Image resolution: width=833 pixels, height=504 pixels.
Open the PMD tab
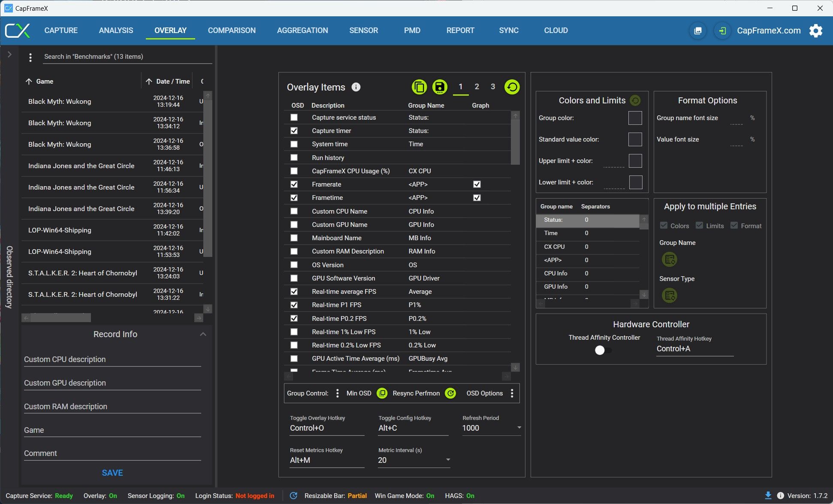(x=412, y=30)
